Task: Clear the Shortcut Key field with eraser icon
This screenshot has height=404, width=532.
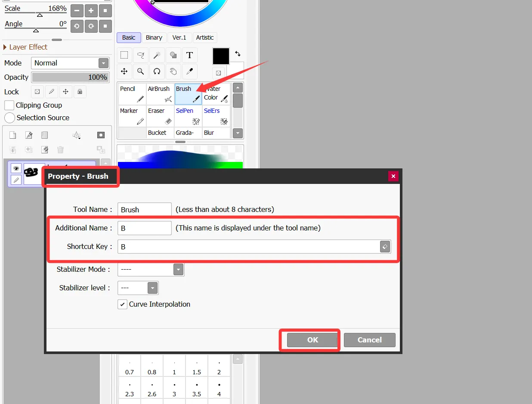Action: 385,247
